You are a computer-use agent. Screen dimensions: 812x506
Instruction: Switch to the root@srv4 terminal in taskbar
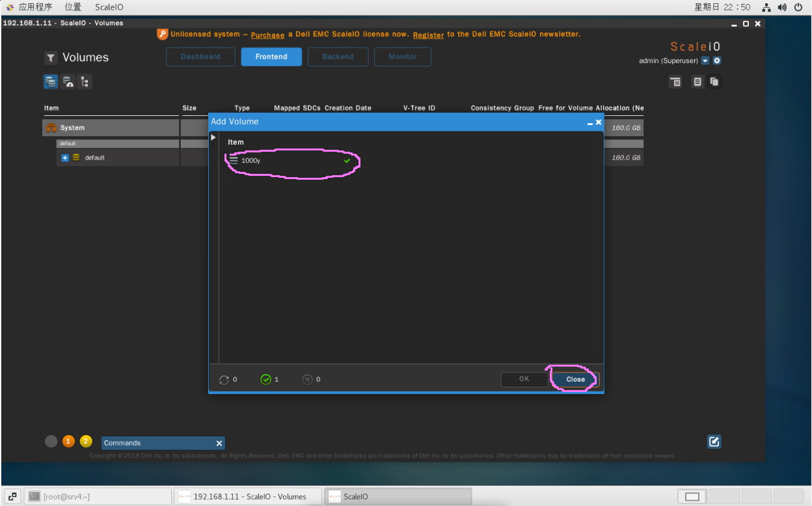(98, 496)
